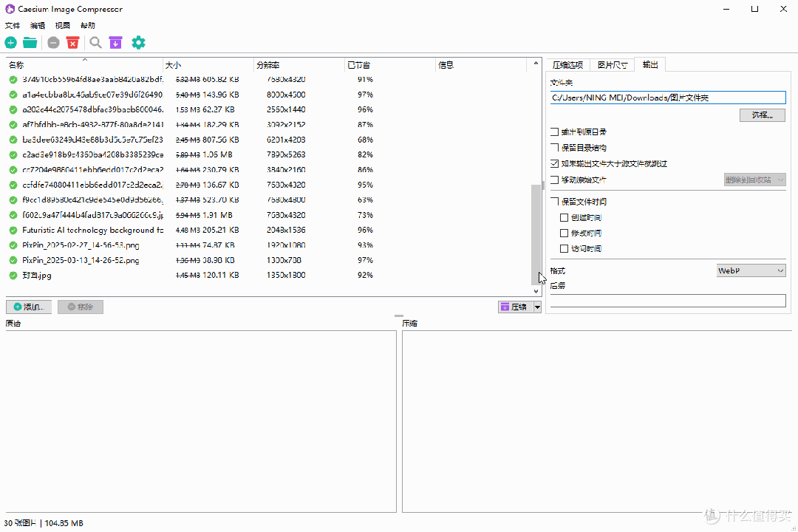The height and width of the screenshot is (532, 798).
Task: Select the 封面.jpg file row
Action: (268, 276)
